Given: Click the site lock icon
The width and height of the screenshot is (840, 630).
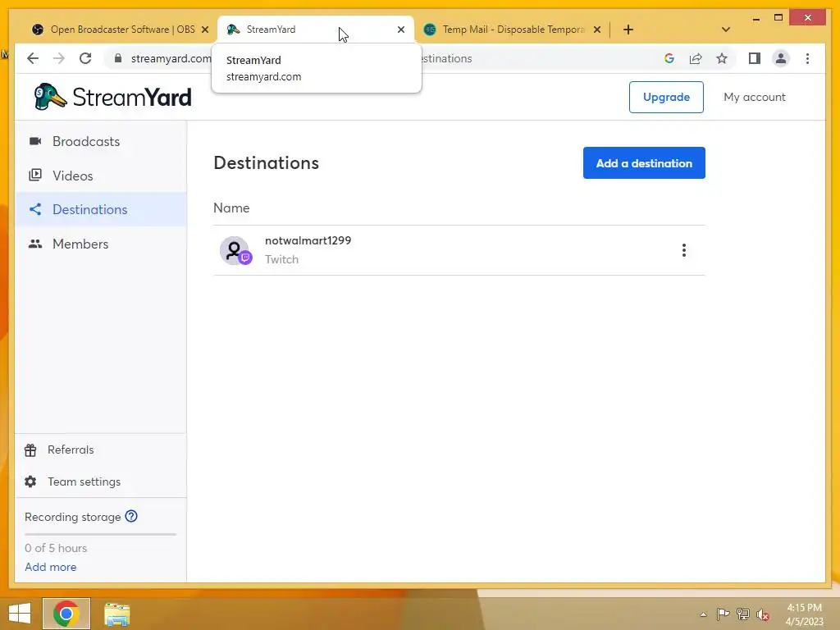Looking at the screenshot, I should coord(118,58).
